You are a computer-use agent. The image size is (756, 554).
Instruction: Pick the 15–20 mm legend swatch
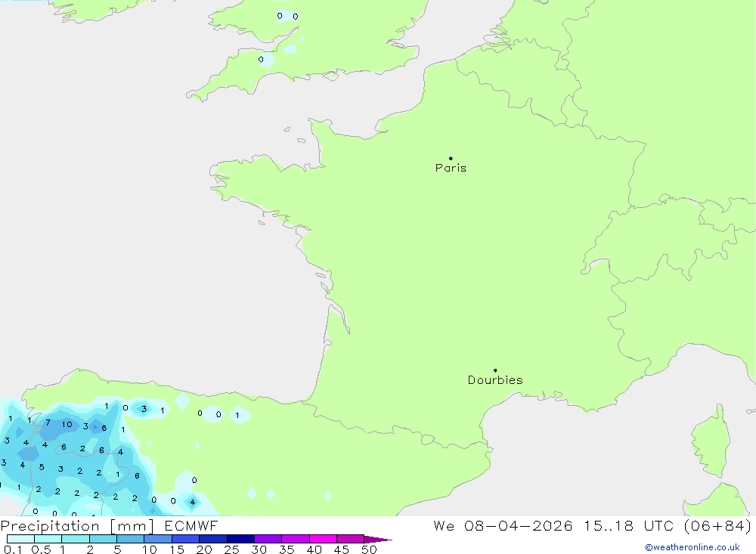coord(186,539)
